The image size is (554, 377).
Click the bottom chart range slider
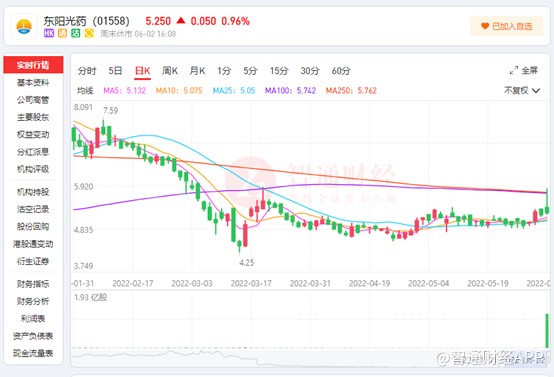[x=310, y=358]
